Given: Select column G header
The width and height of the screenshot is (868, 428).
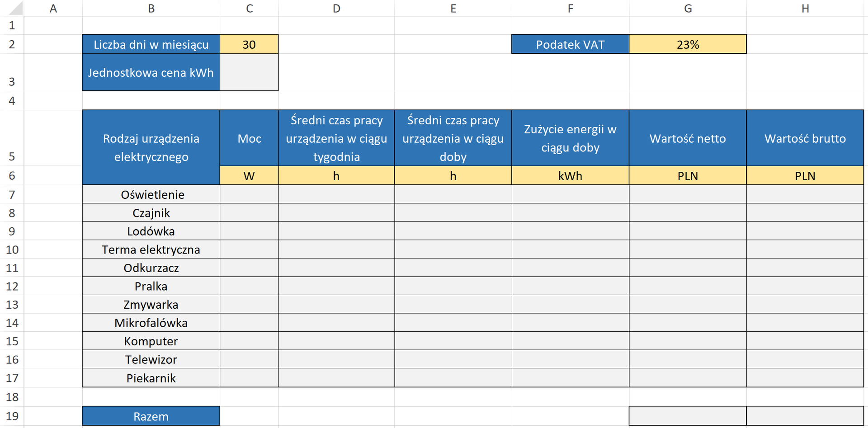Looking at the screenshot, I should click(688, 8).
